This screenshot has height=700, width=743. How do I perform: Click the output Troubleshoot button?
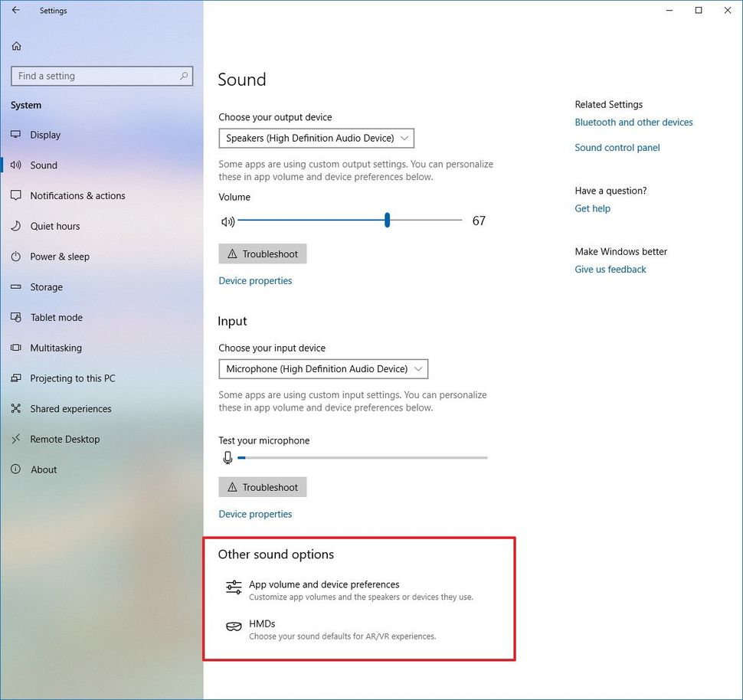point(262,253)
